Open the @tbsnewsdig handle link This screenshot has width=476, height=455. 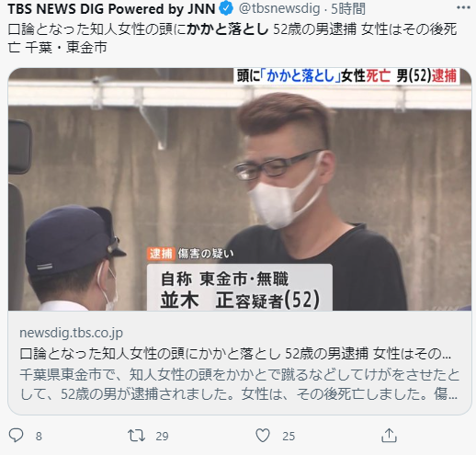coord(279,8)
